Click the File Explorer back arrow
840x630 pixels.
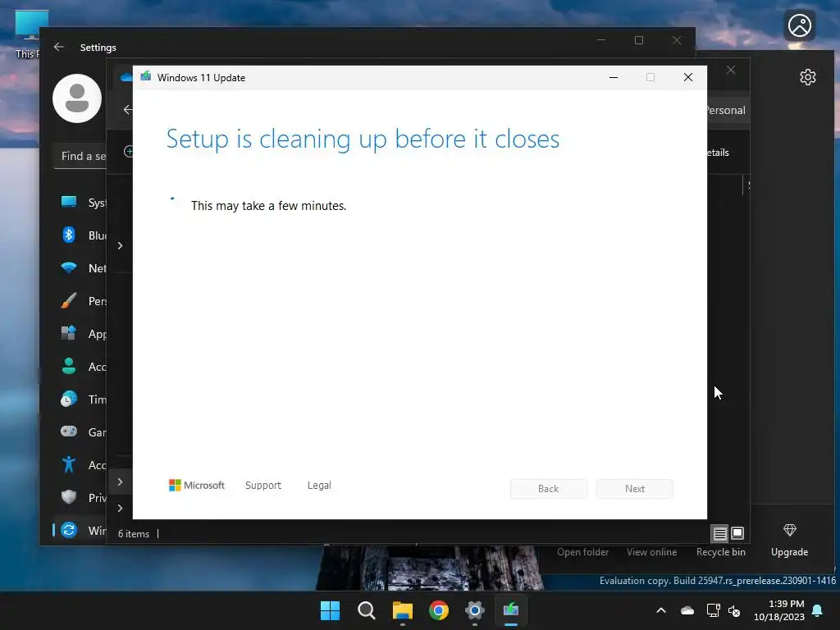click(x=127, y=110)
